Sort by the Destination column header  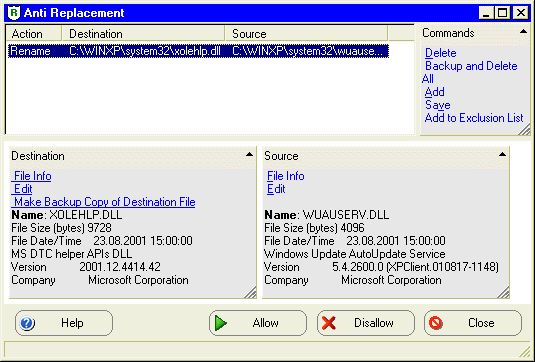click(x=143, y=33)
